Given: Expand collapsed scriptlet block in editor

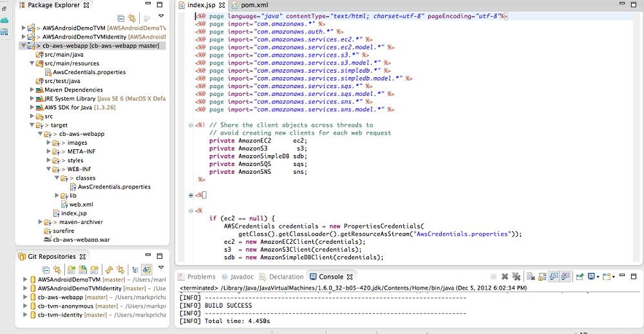Looking at the screenshot, I should [x=191, y=194].
